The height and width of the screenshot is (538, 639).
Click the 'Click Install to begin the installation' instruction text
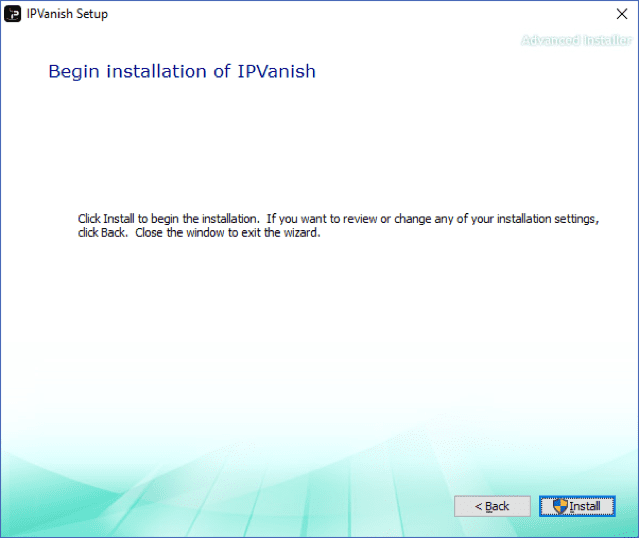pos(338,225)
